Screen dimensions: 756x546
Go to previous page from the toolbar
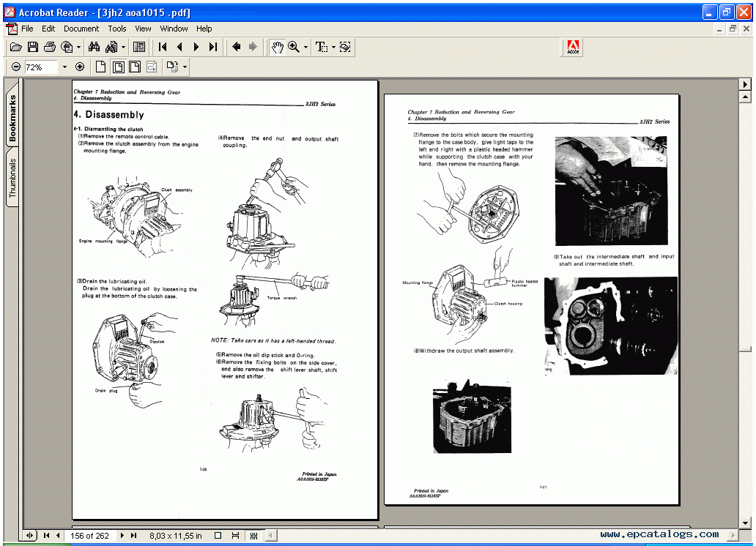click(179, 47)
